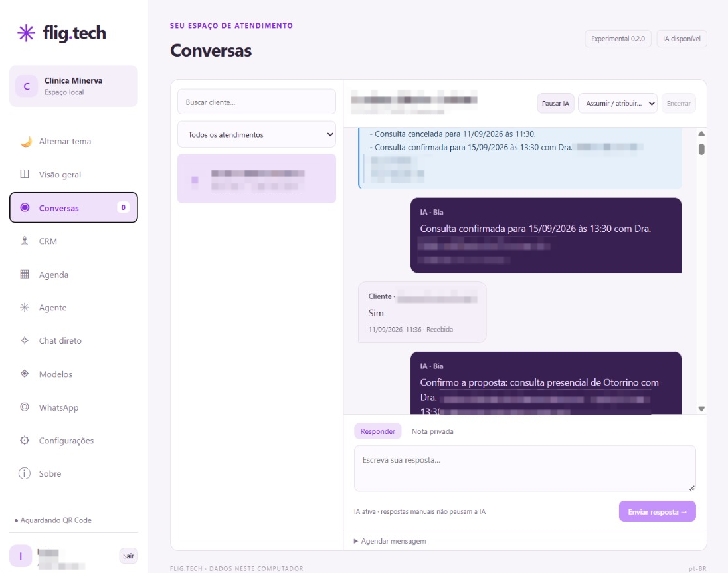Click the Agente asterisk icon
728x573 pixels.
click(x=25, y=307)
